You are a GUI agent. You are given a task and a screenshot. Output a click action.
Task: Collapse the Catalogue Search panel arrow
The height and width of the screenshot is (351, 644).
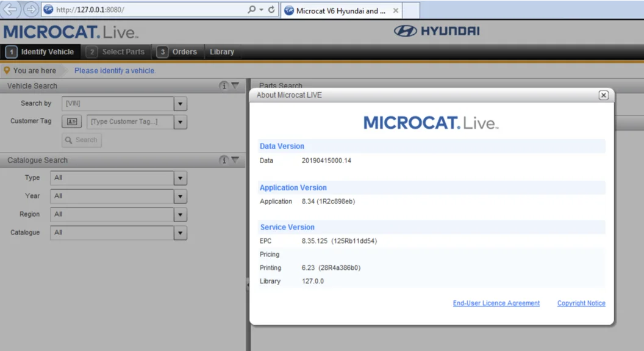click(x=235, y=160)
